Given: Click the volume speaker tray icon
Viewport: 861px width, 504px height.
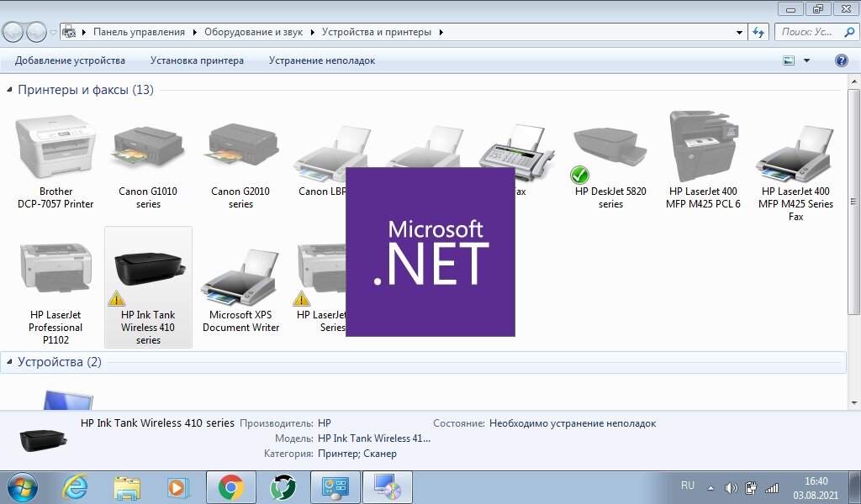Looking at the screenshot, I should 731,487.
